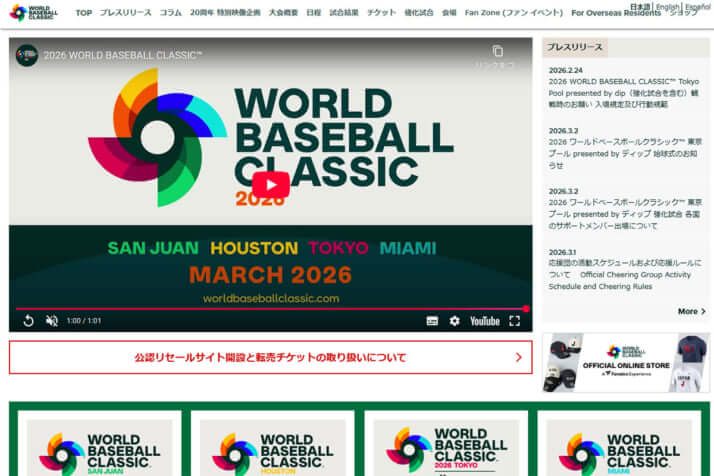The width and height of the screenshot is (714, 476).
Task: Toggle subtitles with the captions icon
Action: (x=432, y=321)
